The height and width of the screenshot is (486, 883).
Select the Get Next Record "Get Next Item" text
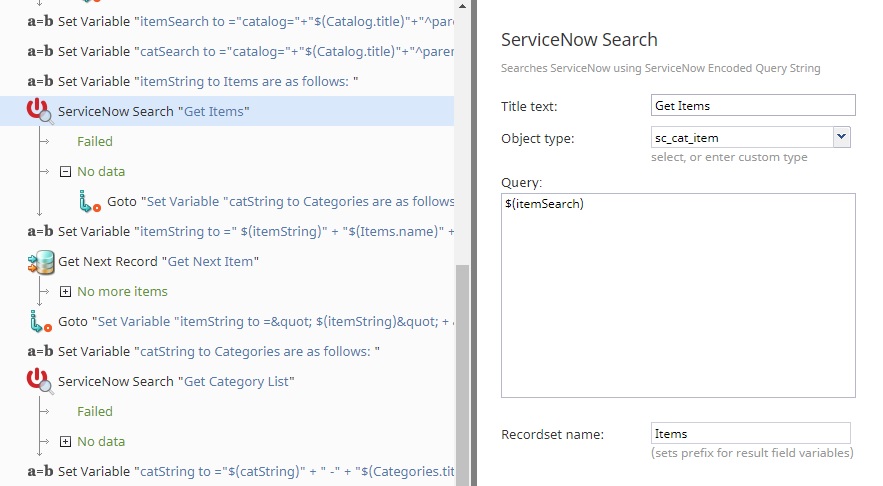pos(158,262)
